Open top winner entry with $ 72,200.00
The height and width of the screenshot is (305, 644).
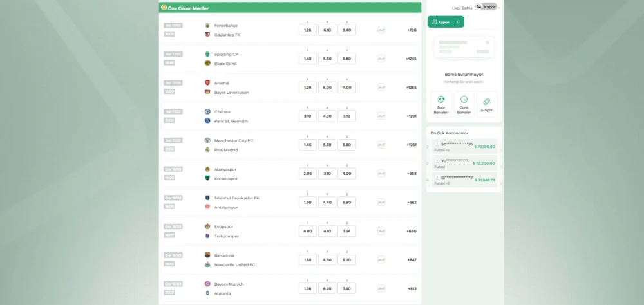[x=464, y=163]
